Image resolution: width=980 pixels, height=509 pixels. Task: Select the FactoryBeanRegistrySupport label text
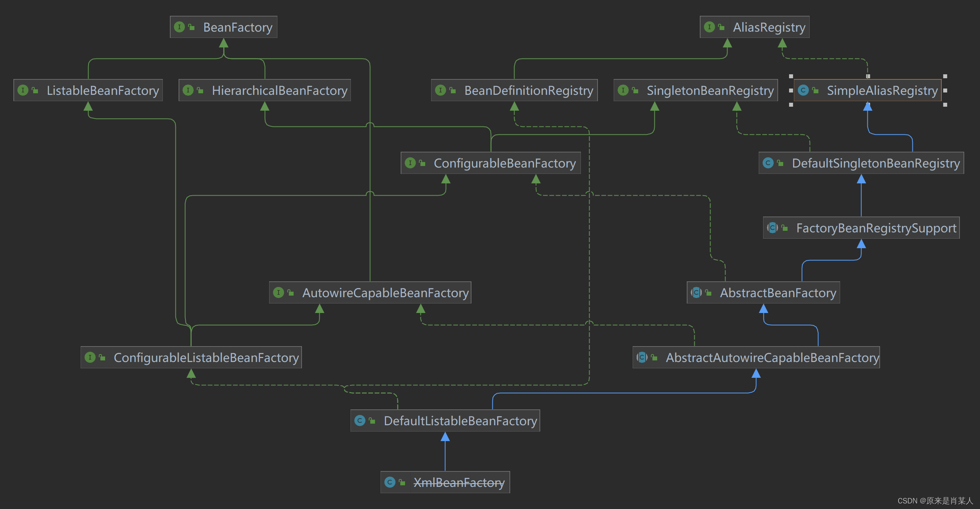click(876, 228)
